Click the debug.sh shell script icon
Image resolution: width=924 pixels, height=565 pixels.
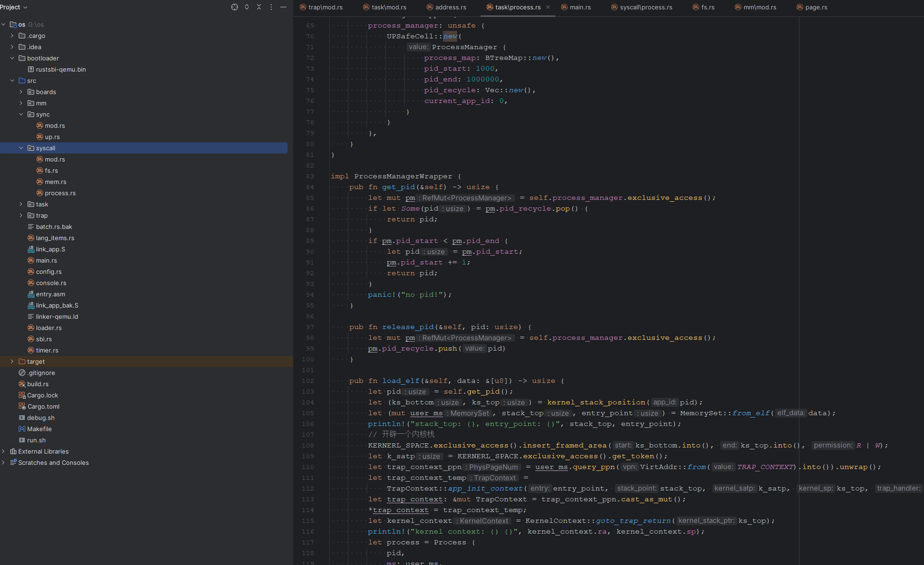pyautogui.click(x=22, y=418)
